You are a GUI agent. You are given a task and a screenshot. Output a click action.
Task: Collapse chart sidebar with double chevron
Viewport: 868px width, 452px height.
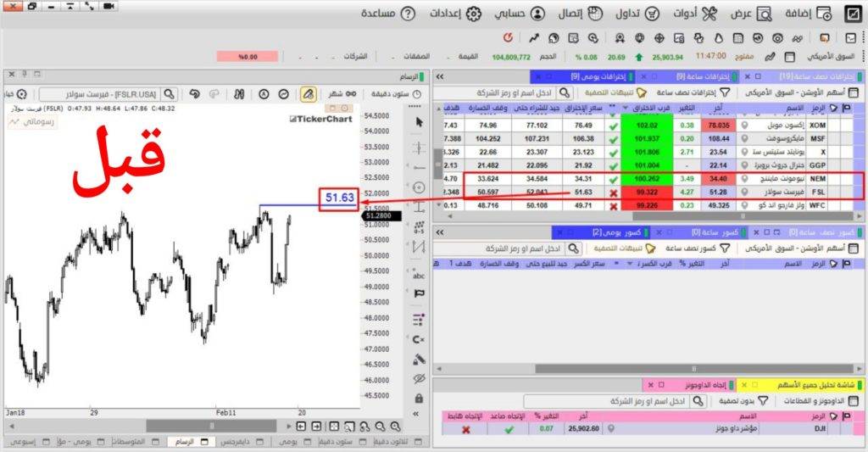415,414
